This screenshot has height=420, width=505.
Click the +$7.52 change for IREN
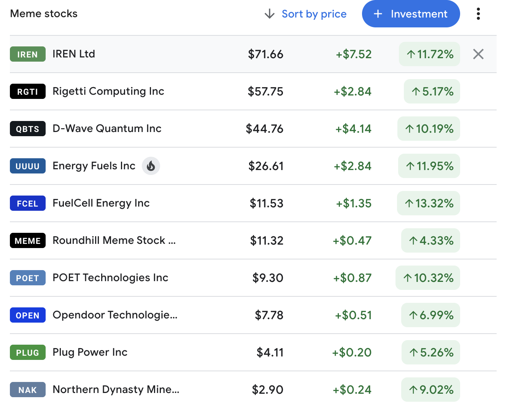point(354,54)
